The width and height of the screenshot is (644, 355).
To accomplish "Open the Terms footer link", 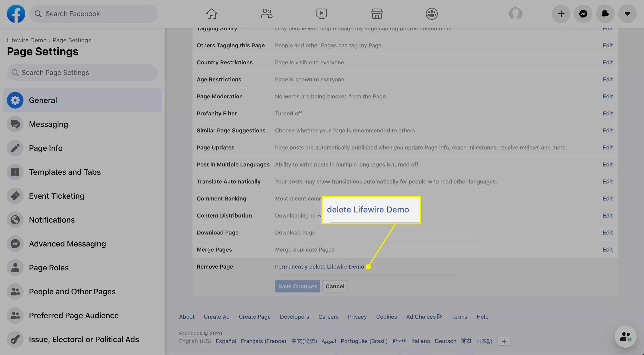I will tap(459, 317).
